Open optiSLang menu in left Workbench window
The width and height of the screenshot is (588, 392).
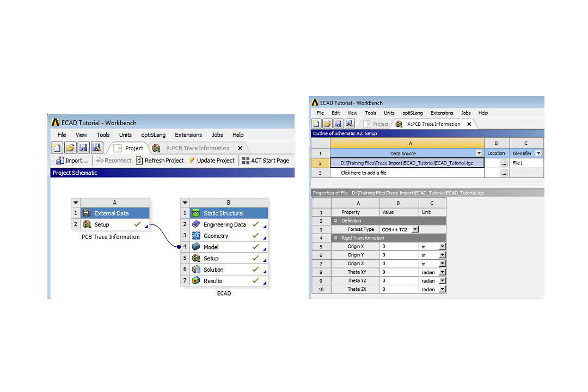[x=154, y=134]
